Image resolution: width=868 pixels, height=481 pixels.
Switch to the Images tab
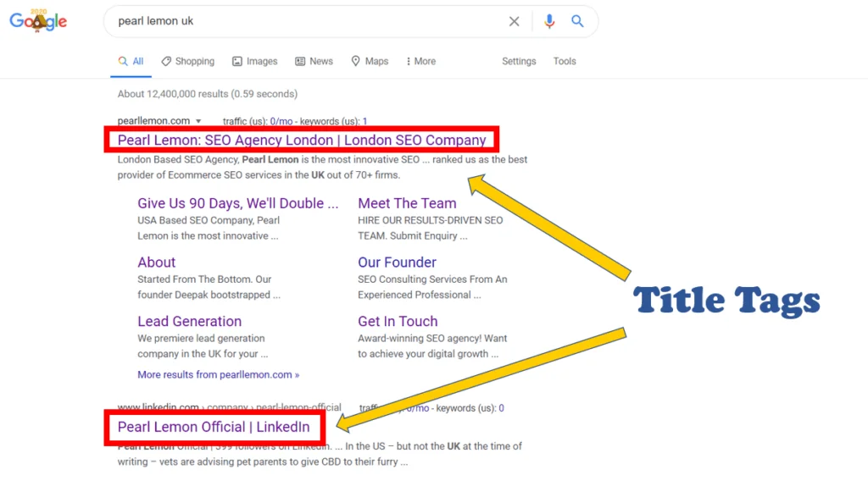(254, 61)
